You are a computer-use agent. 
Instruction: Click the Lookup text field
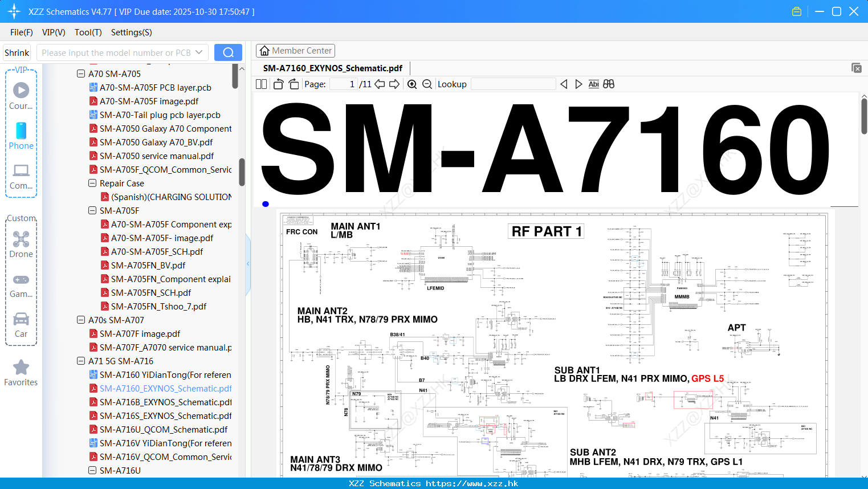pyautogui.click(x=513, y=84)
